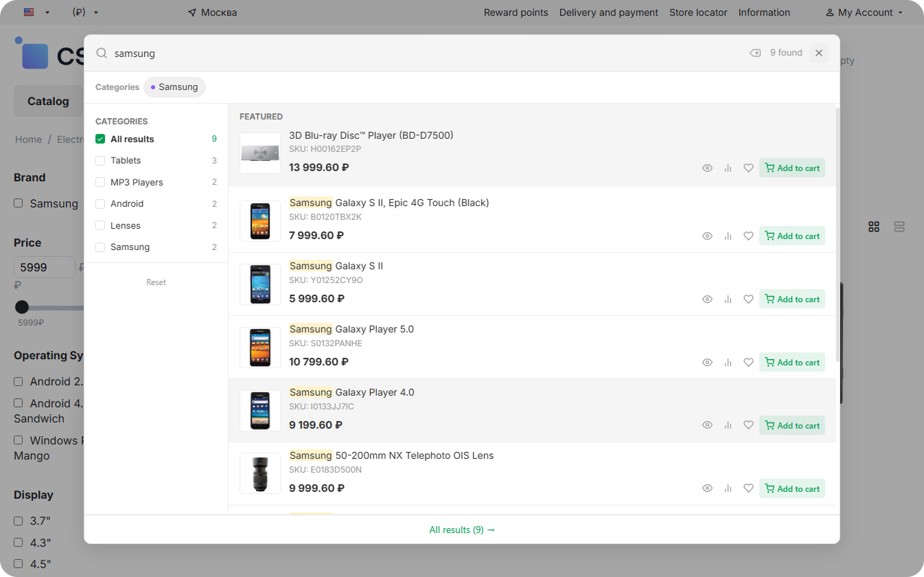924x577 pixels.
Task: Add Samsung Galaxy Player 5.0 to wishlist
Action: [x=748, y=363]
